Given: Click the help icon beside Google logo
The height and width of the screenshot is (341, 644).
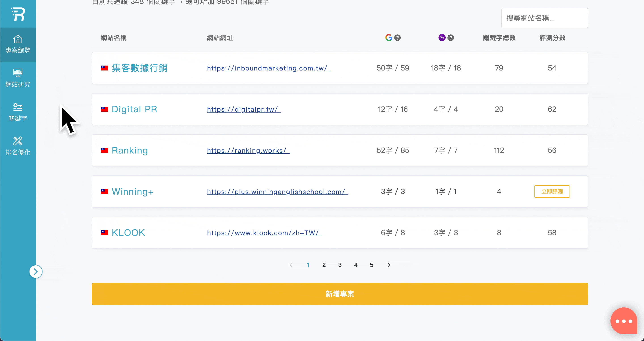Looking at the screenshot, I should point(397,38).
